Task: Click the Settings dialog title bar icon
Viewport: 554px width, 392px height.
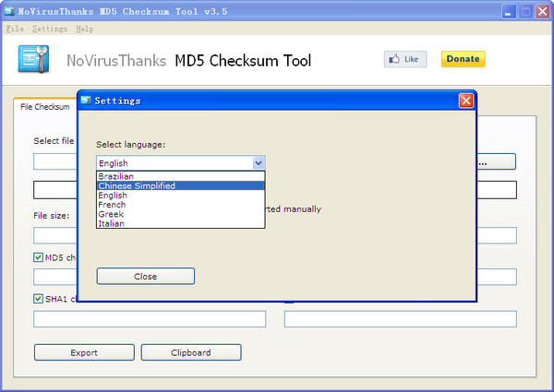Action: point(86,101)
